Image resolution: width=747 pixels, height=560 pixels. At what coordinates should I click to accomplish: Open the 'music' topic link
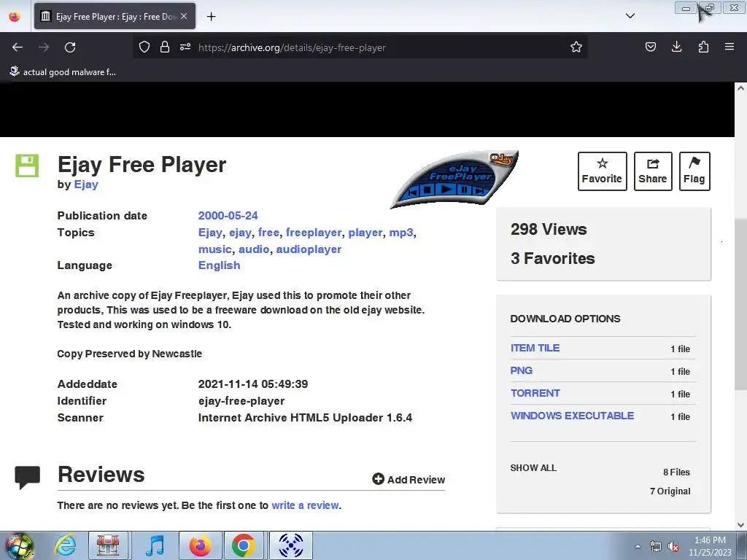click(x=215, y=249)
